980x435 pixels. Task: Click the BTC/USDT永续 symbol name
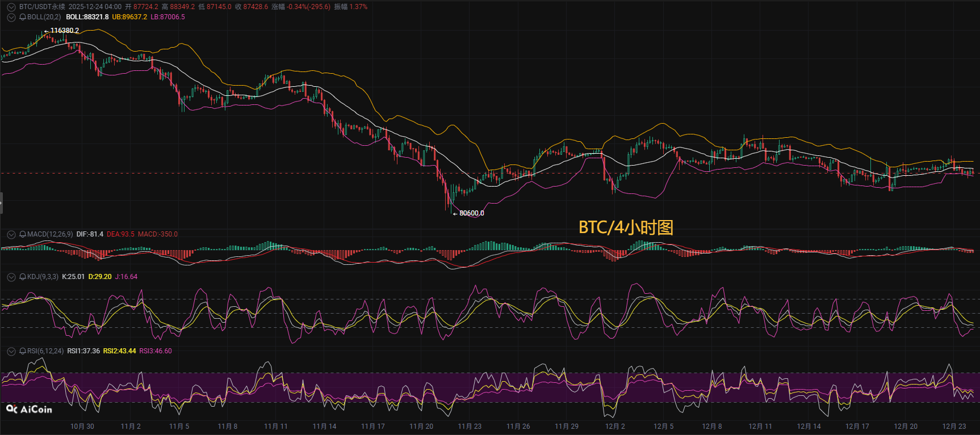click(x=42, y=7)
